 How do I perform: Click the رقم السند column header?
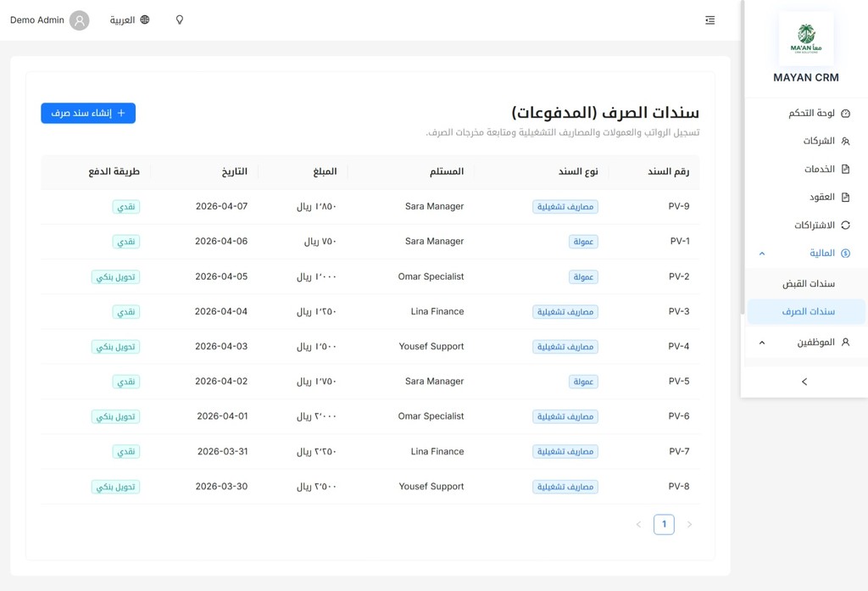668,172
